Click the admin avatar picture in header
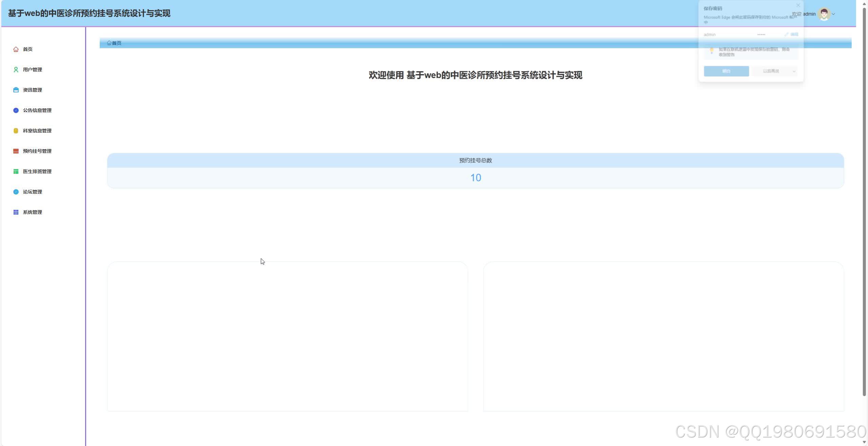 click(x=824, y=14)
